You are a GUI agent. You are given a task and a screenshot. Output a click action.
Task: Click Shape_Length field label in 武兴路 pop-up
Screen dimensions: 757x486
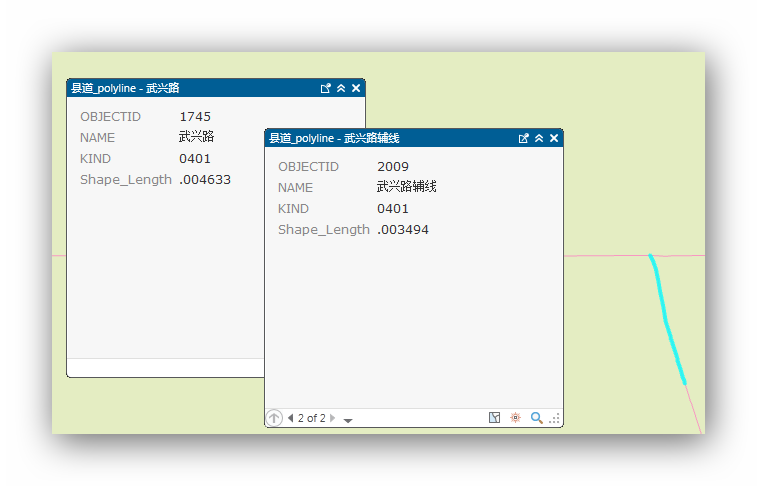click(x=126, y=180)
